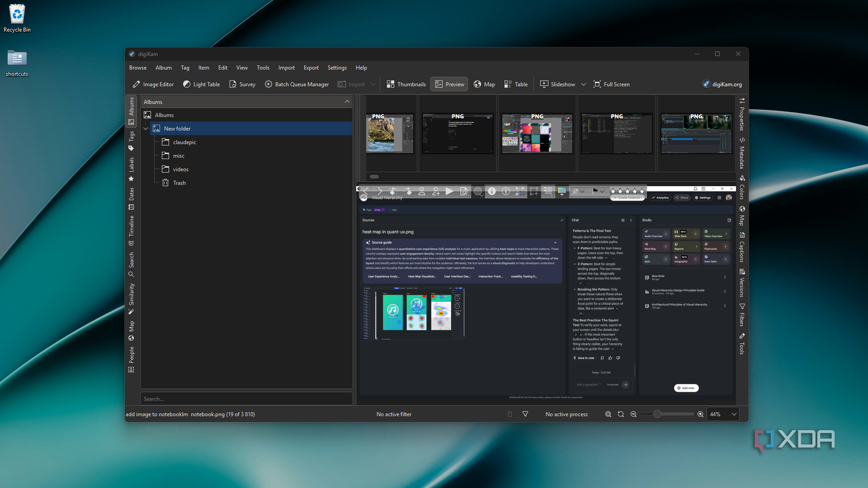868x488 pixels.
Task: Visit the digiKam.org link
Action: pos(722,84)
